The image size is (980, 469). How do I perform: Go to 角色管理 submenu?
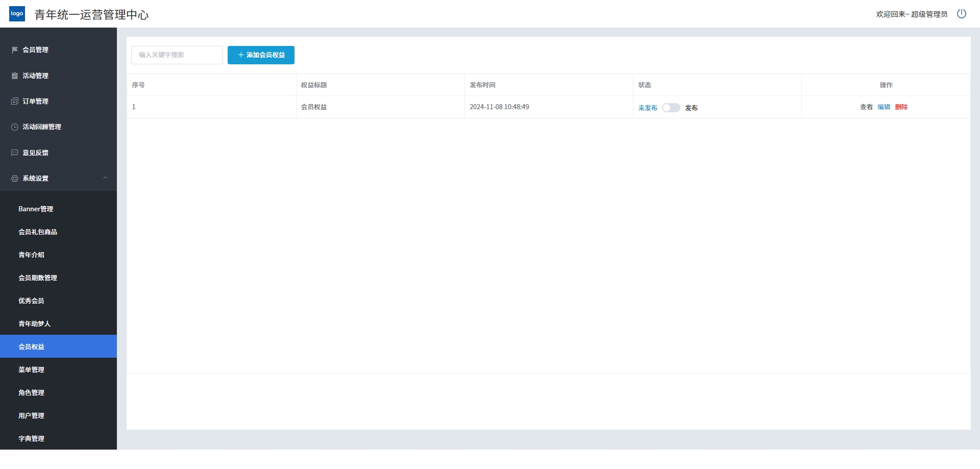point(58,392)
